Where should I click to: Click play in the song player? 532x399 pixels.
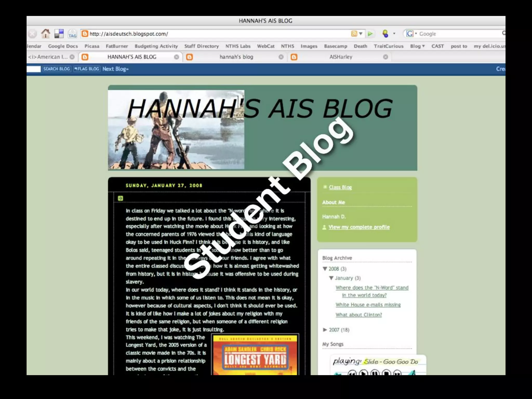coord(363,374)
